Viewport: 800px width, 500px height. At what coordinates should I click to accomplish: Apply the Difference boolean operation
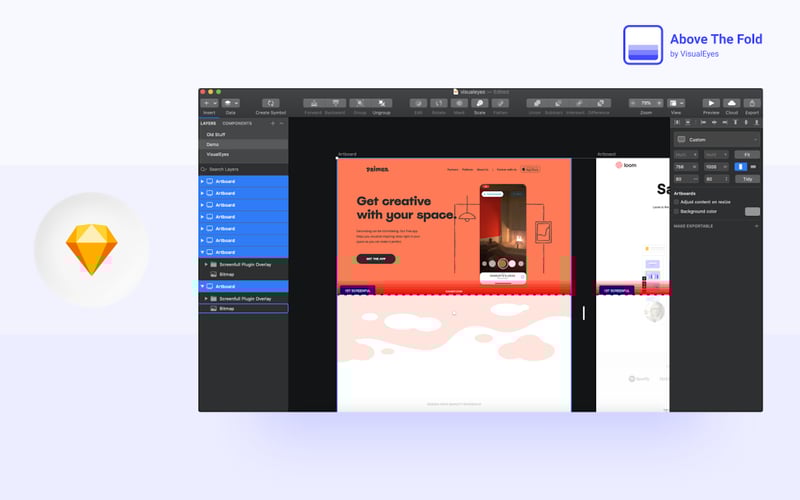click(x=601, y=103)
